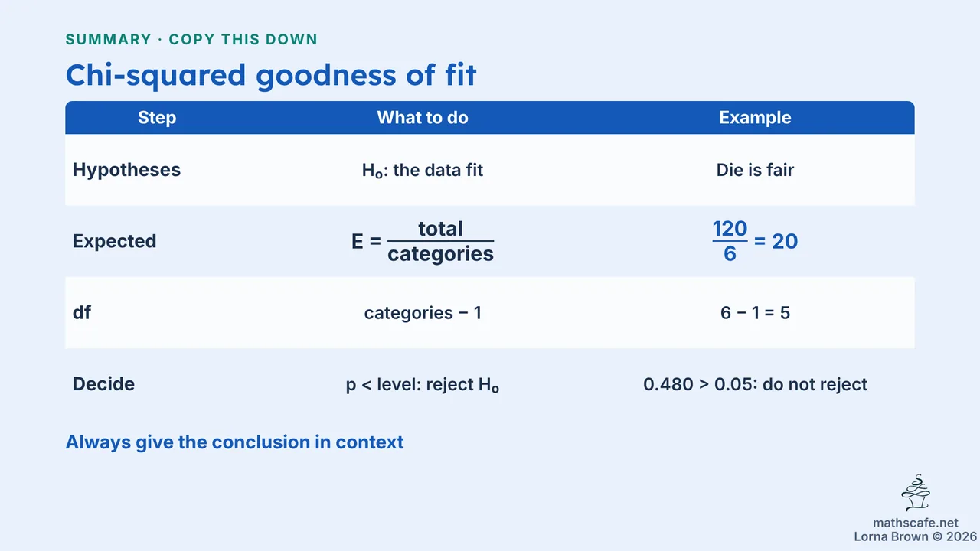Screen dimensions: 980x551
Task: Click the Example column header
Action: (x=755, y=118)
